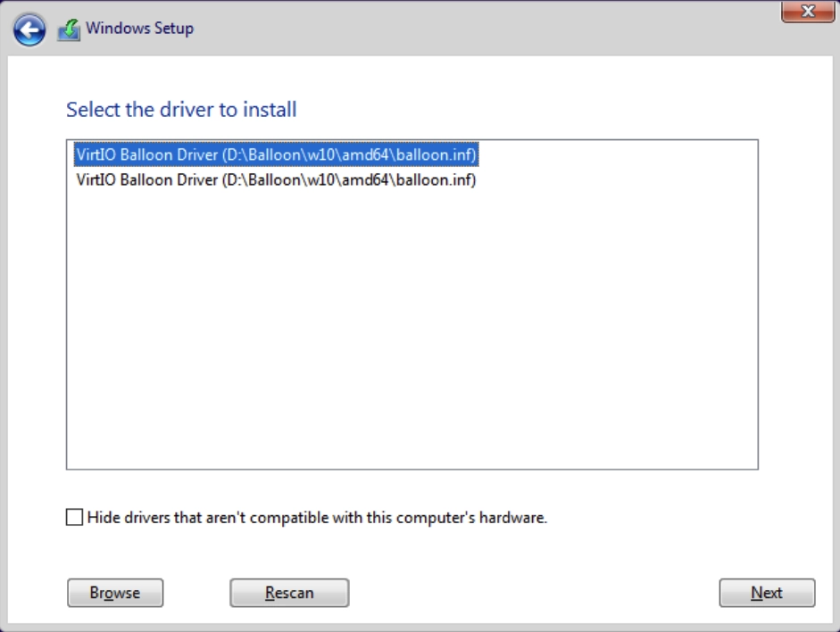Click 'VirtIO' in the highlighted list row
The height and width of the screenshot is (632, 840).
96,154
